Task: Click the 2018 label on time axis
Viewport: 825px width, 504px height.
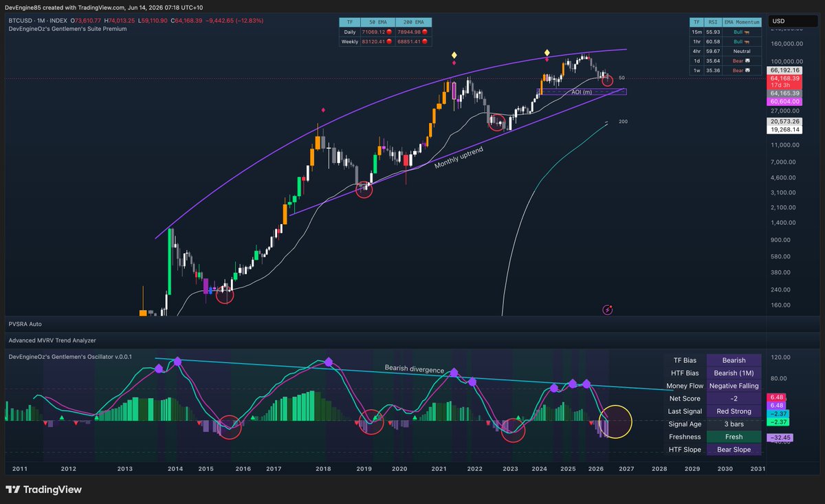Action: point(323,468)
